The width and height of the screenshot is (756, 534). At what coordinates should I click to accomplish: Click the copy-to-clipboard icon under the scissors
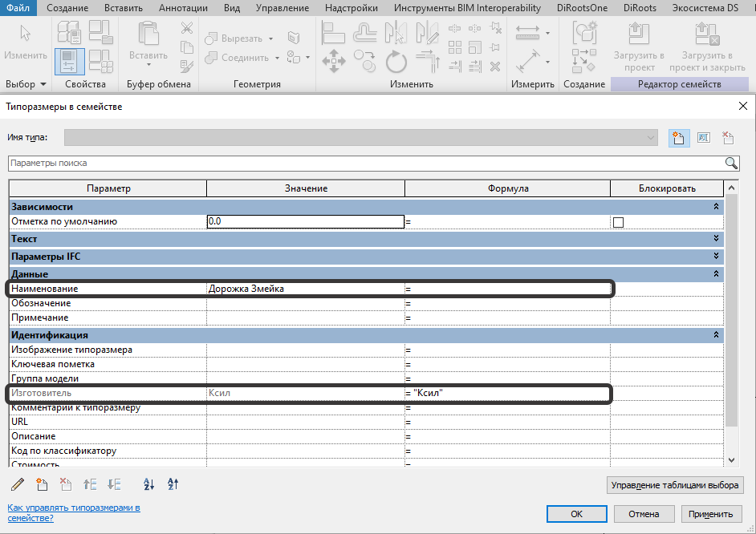[186, 47]
